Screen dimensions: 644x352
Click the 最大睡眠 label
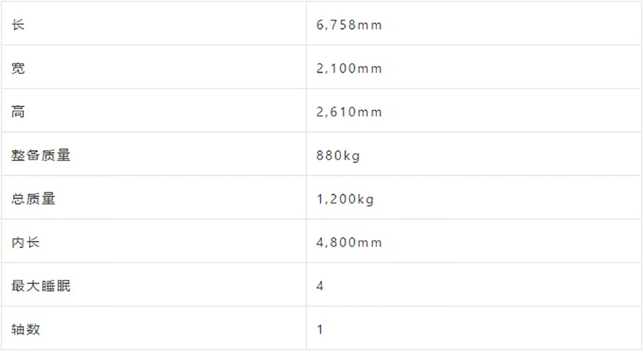click(41, 286)
